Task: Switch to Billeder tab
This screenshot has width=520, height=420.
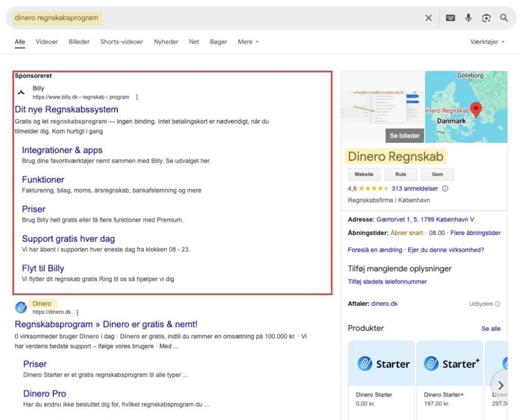Action: pos(79,42)
